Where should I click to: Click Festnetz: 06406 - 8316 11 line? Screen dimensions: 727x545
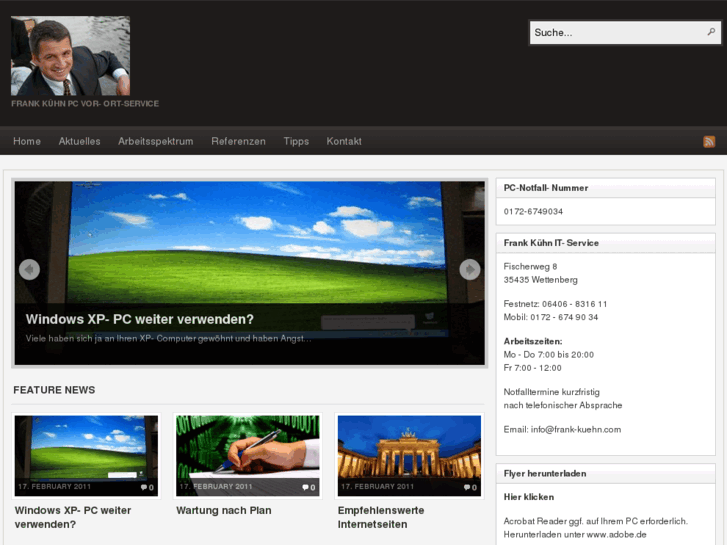coord(555,304)
